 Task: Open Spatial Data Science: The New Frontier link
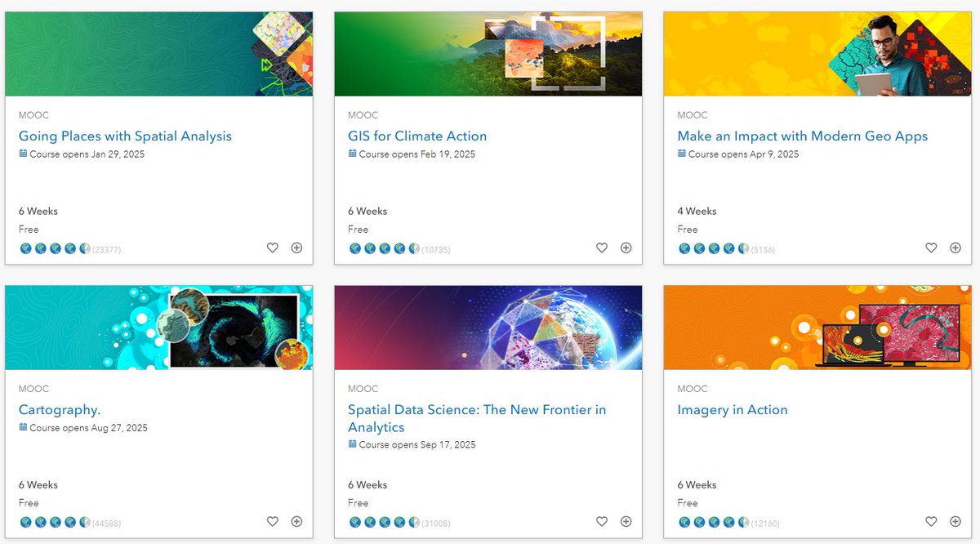point(477,418)
